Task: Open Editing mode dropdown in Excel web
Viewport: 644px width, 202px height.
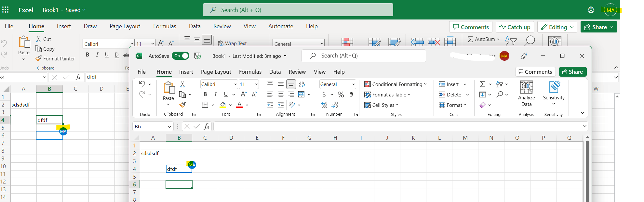Action: 557,27
